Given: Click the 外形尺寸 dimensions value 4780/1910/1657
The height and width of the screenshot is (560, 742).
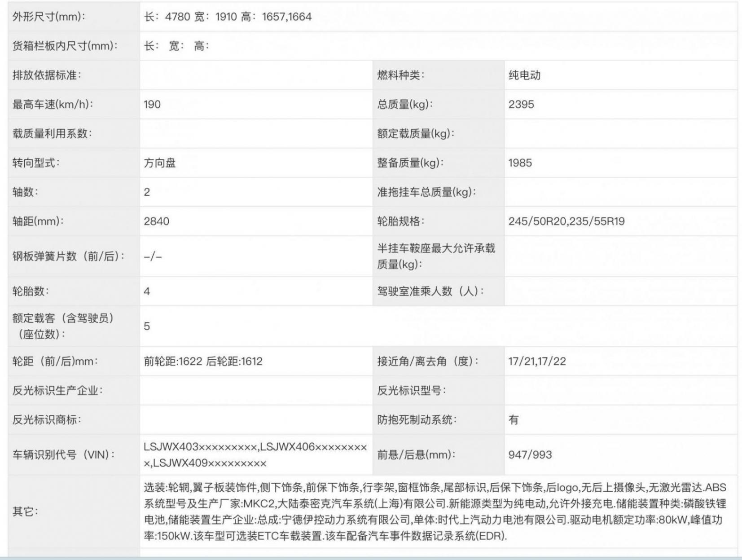Looking at the screenshot, I should click(x=228, y=17).
